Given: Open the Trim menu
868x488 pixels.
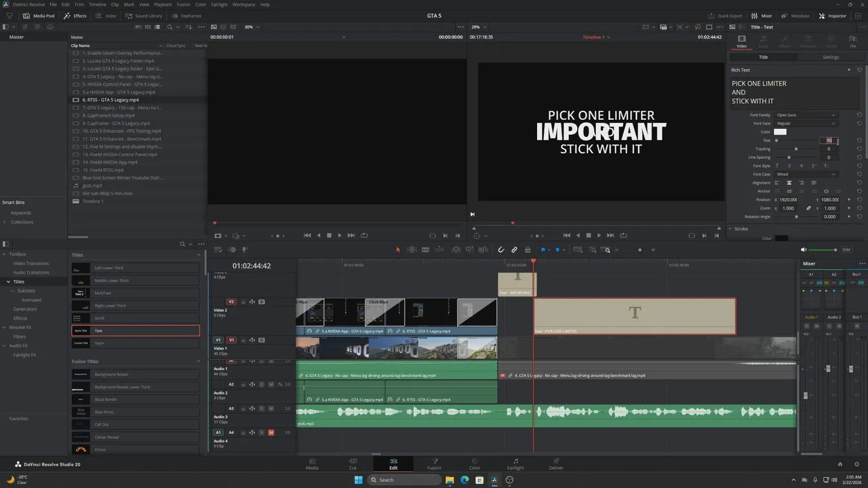Looking at the screenshot, I should point(79,5).
